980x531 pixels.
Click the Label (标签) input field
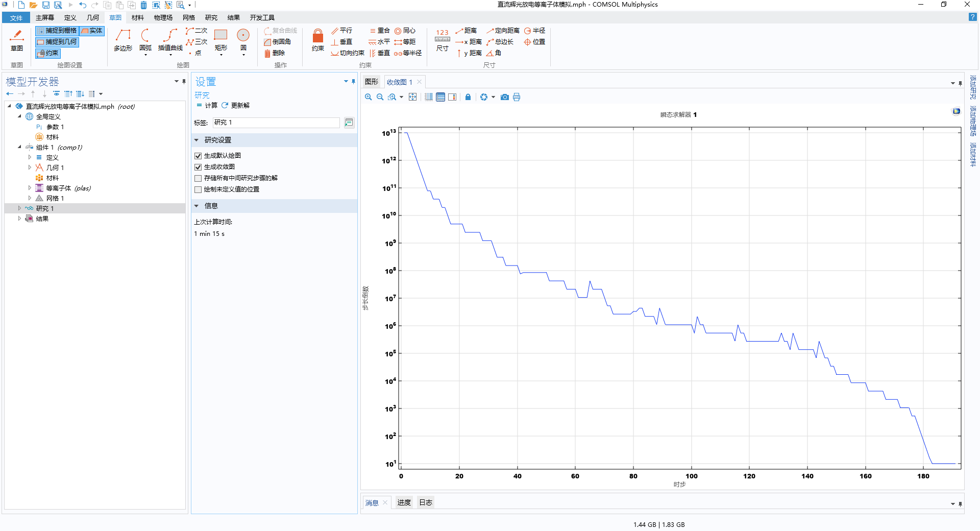click(x=276, y=123)
